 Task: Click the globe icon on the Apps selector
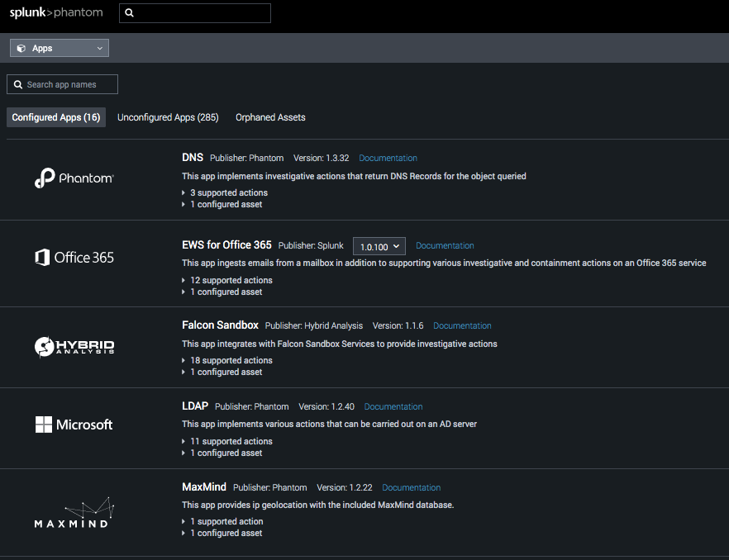21,47
